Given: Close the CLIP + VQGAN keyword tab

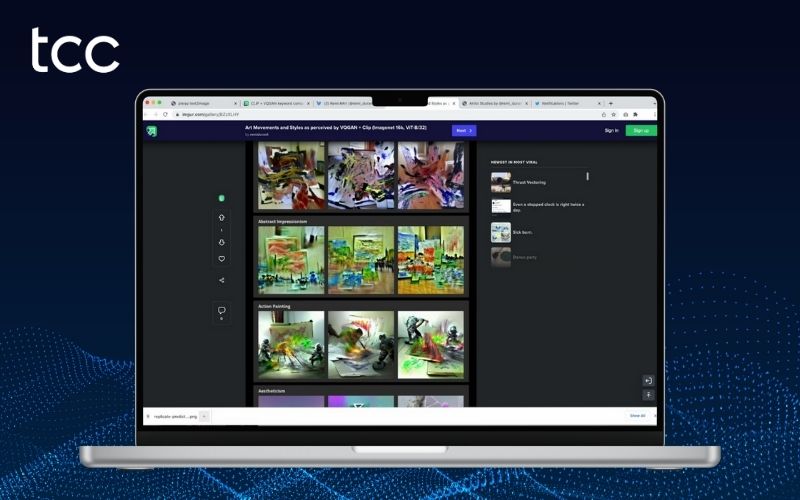Looking at the screenshot, I should [x=308, y=103].
